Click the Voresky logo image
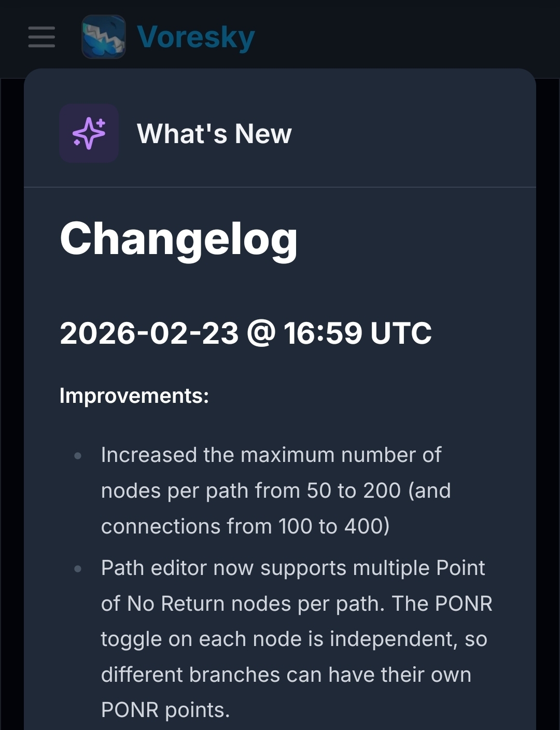This screenshot has width=560, height=730. click(104, 37)
